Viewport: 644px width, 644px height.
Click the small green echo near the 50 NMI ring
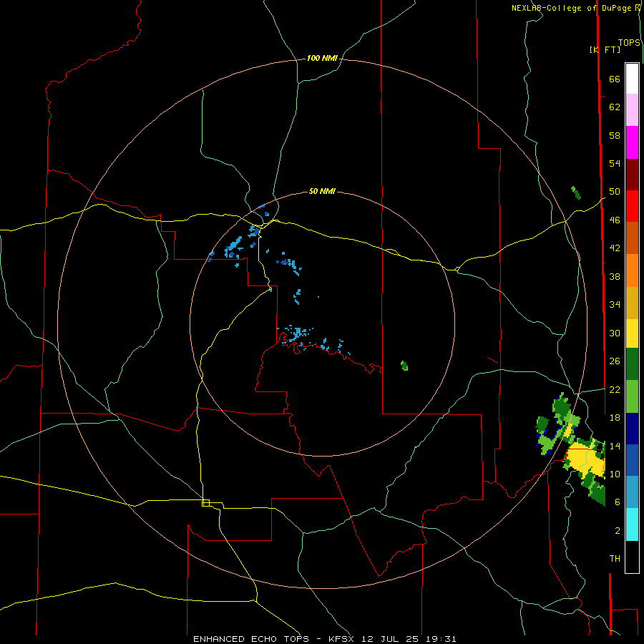click(x=404, y=366)
